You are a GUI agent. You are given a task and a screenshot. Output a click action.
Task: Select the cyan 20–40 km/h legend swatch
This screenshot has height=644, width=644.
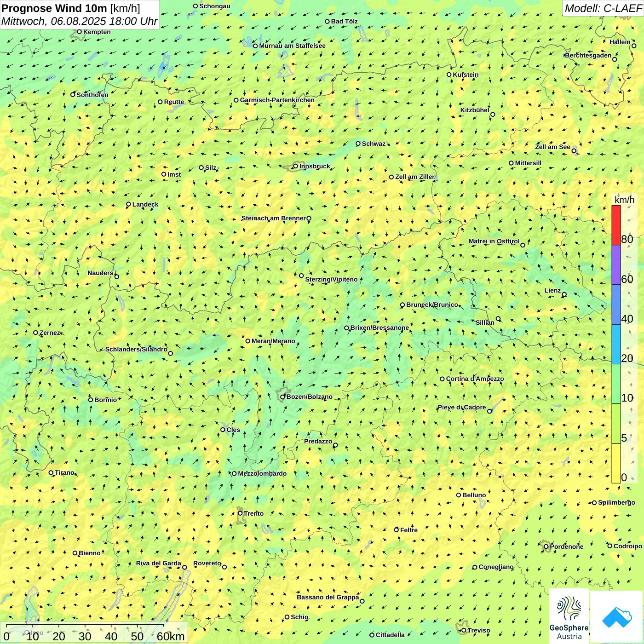(616, 344)
